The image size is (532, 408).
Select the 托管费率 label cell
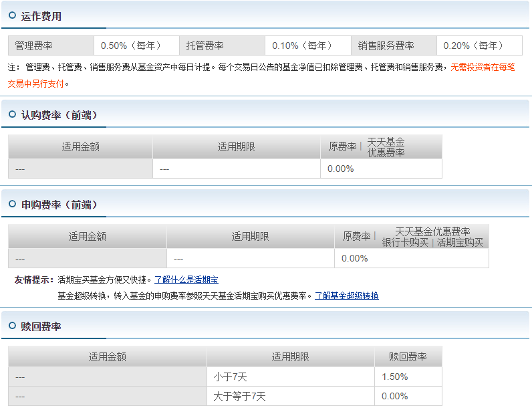[223, 45]
